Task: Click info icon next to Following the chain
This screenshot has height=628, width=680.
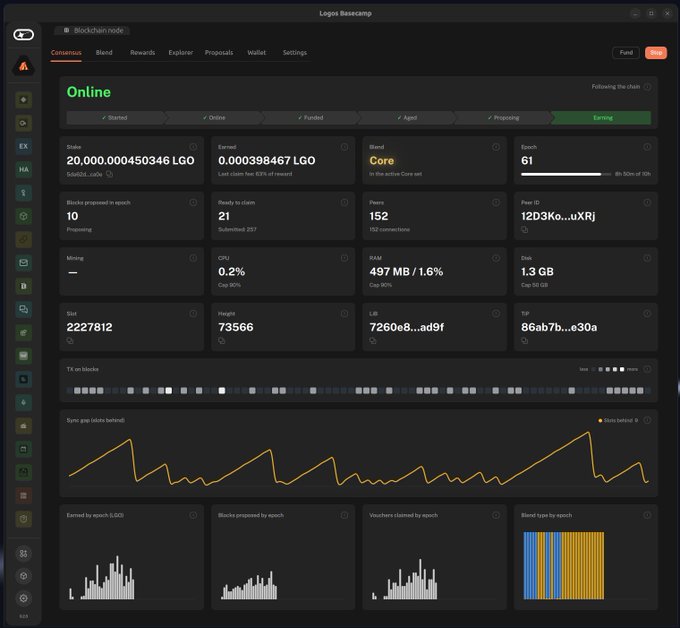Action: (x=647, y=87)
